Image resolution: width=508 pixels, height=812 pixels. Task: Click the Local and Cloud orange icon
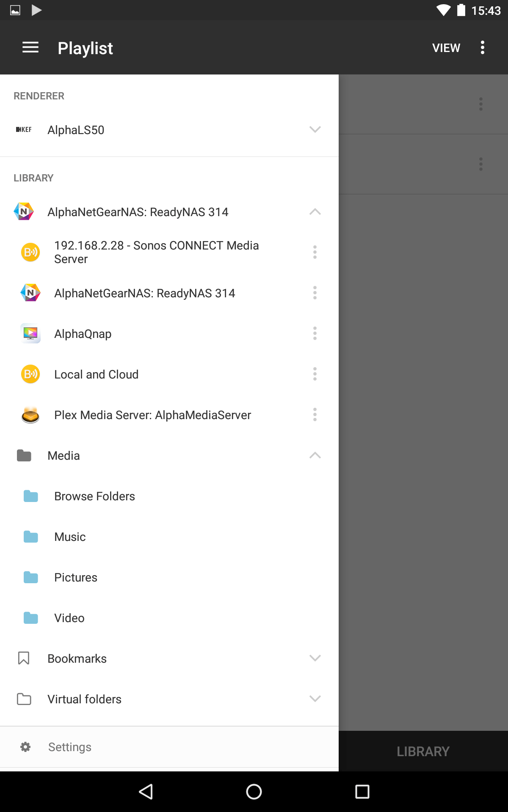30,374
